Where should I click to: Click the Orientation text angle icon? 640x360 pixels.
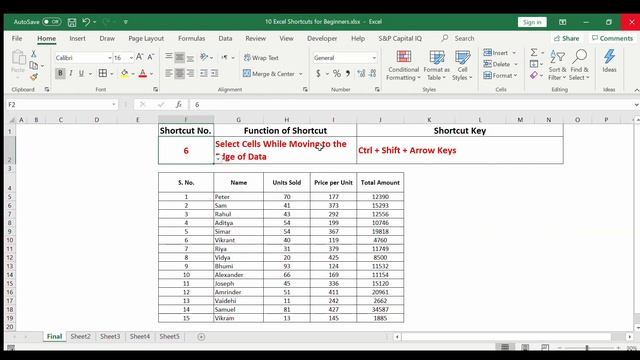pos(204,58)
